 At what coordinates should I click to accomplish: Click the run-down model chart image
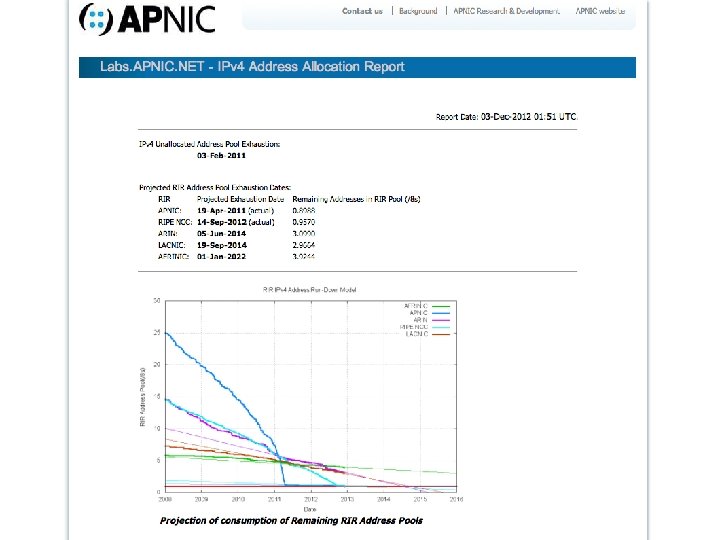point(301,399)
